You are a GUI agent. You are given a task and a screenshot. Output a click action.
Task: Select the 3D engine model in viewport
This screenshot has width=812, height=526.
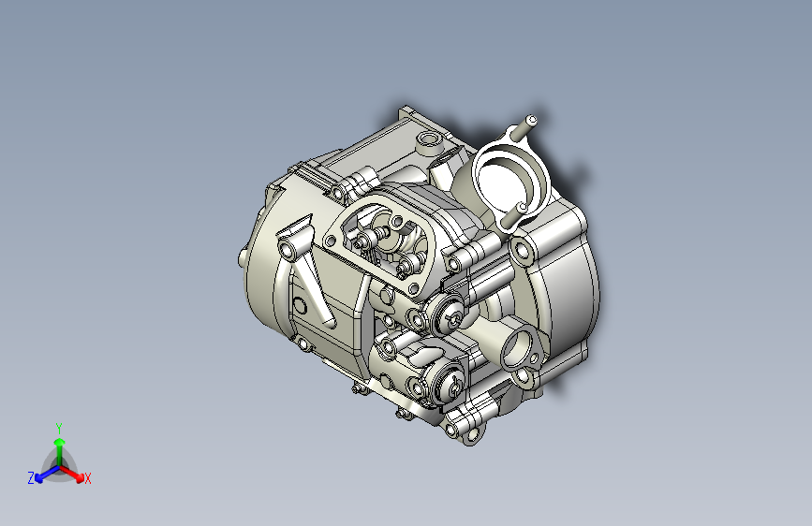420,277
